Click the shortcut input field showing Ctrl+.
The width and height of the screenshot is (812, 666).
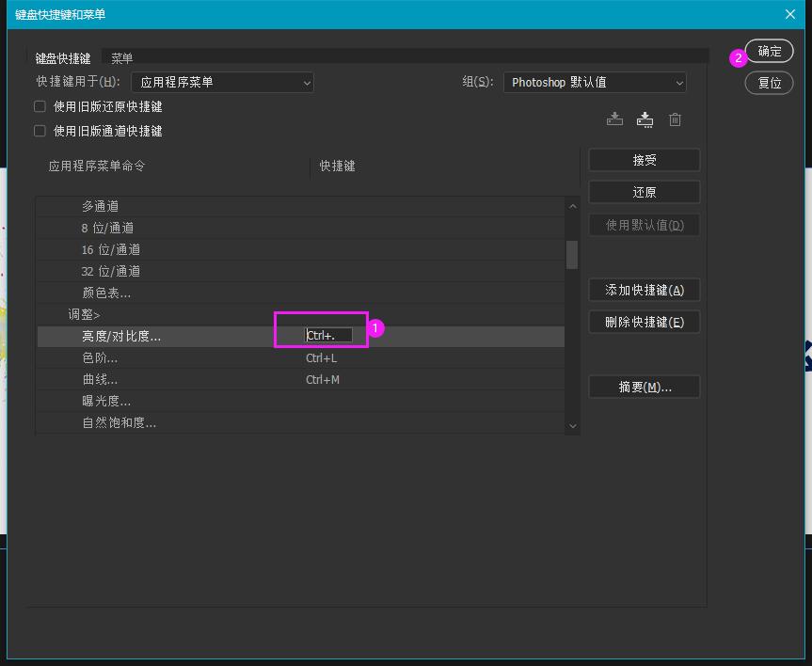328,336
